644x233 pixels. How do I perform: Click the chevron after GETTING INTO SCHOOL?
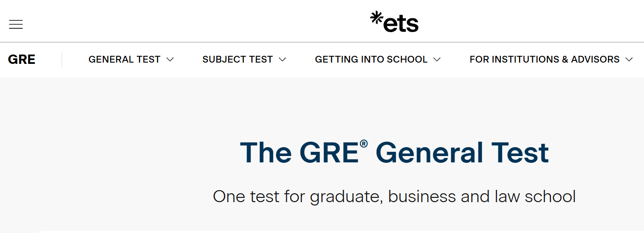437,60
